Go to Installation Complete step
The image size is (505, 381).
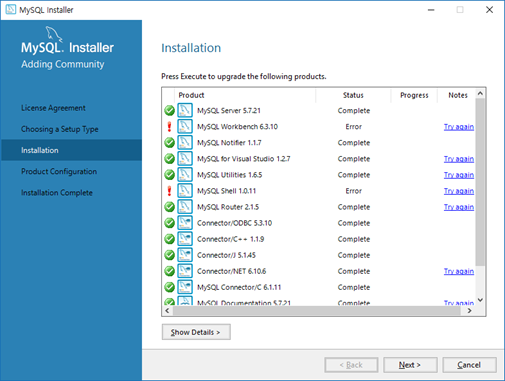[57, 193]
